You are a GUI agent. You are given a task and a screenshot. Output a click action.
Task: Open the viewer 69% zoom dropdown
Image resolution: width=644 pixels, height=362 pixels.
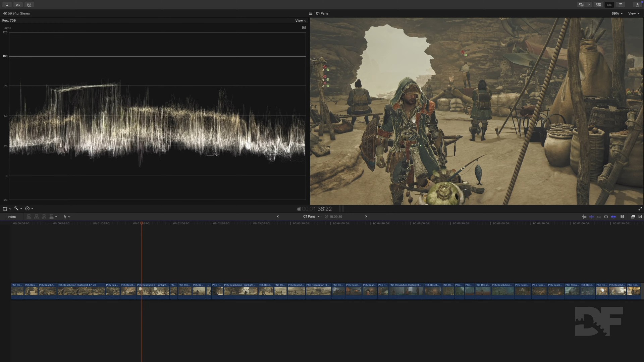pos(617,13)
